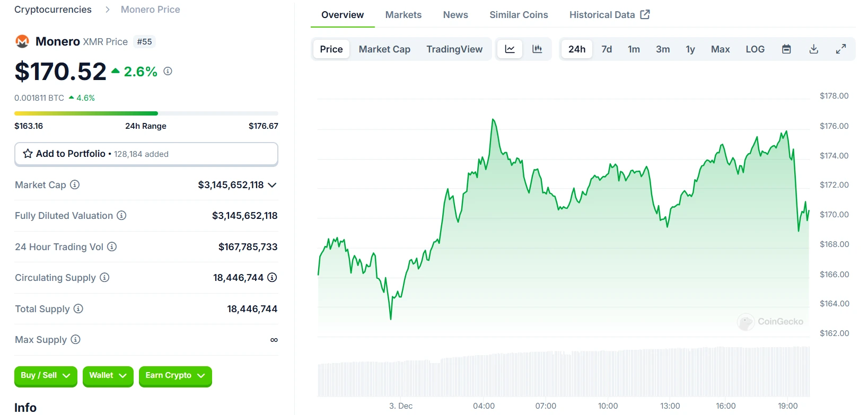Open the Buy / Sell dropdown
This screenshot has height=415, width=868.
click(x=46, y=376)
